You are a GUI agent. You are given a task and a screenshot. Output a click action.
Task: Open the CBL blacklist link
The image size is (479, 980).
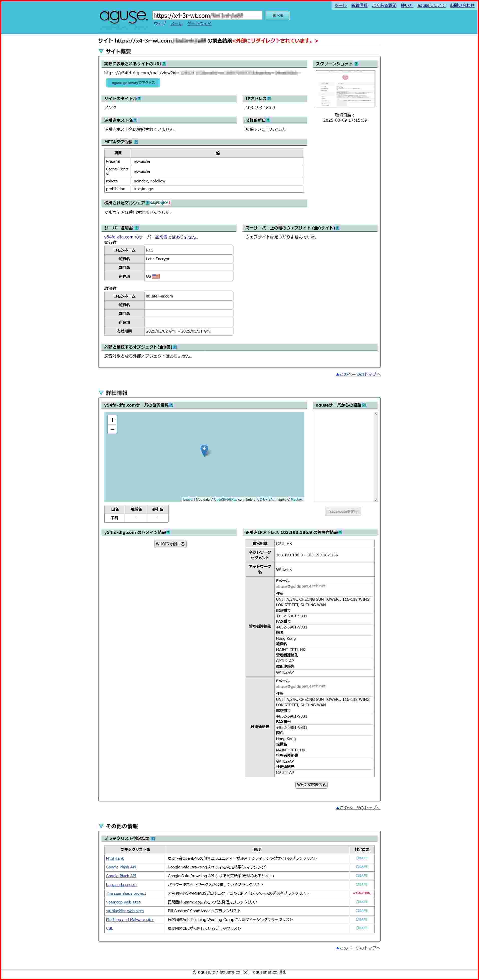tap(109, 928)
